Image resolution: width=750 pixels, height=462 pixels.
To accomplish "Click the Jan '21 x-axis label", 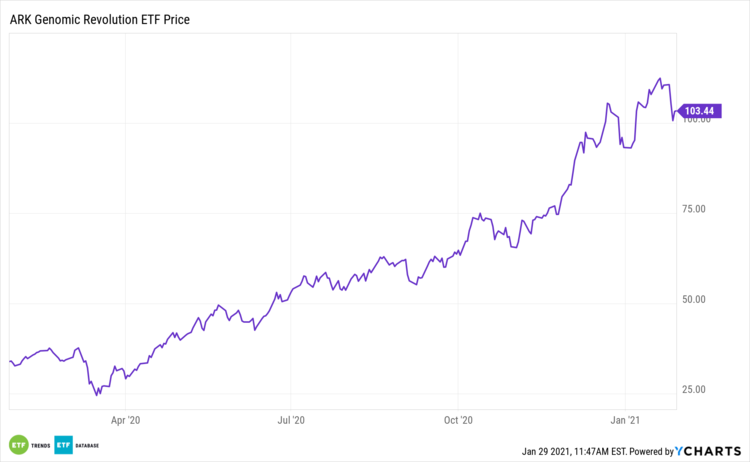I will (625, 421).
